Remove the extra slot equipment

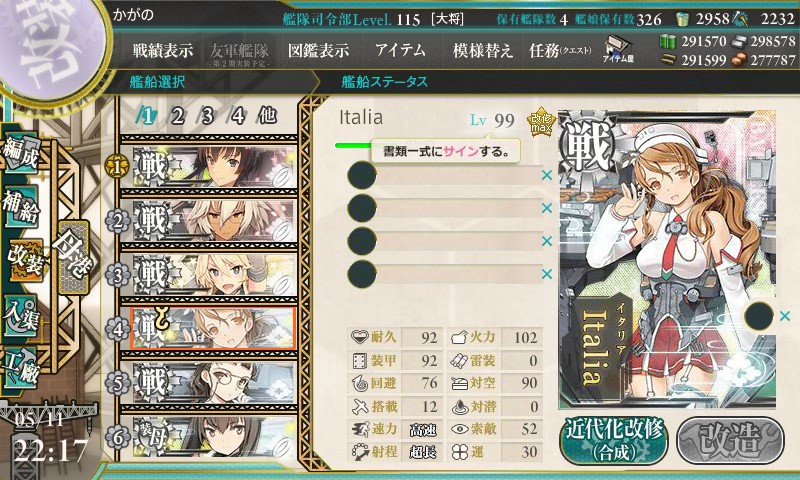click(x=785, y=316)
